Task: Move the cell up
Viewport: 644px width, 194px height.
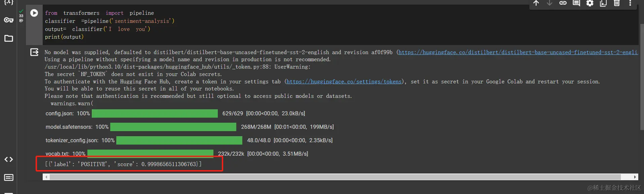Action: tap(536, 3)
